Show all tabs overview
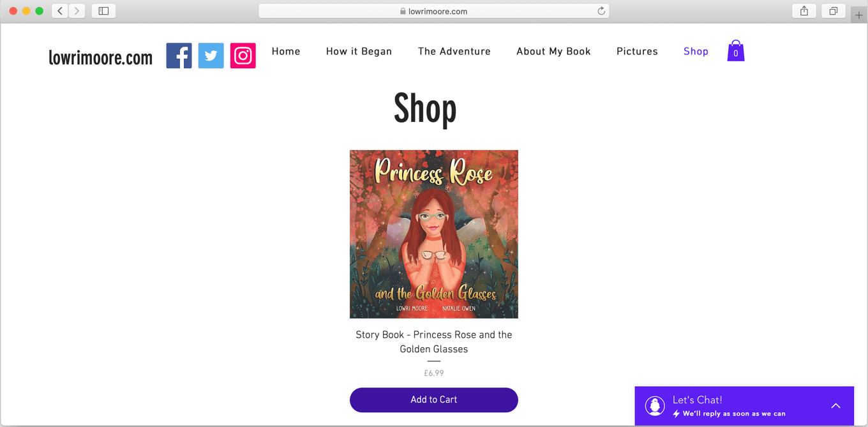Image resolution: width=868 pixels, height=427 pixels. click(834, 11)
